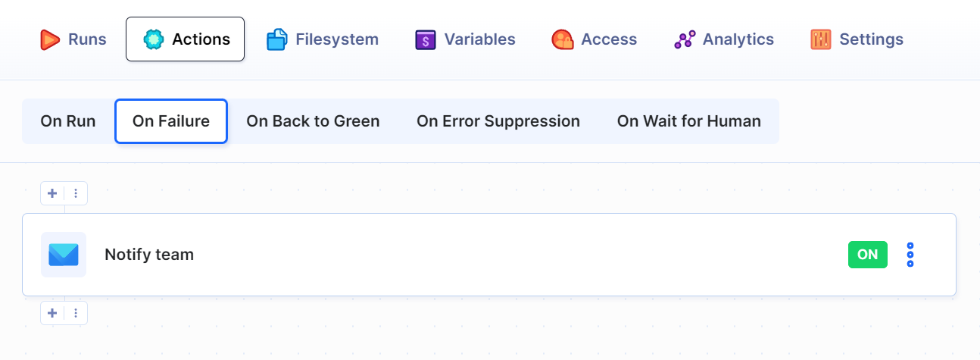Select the On Error Suppression tab
The width and height of the screenshot is (980, 360).
[498, 121]
